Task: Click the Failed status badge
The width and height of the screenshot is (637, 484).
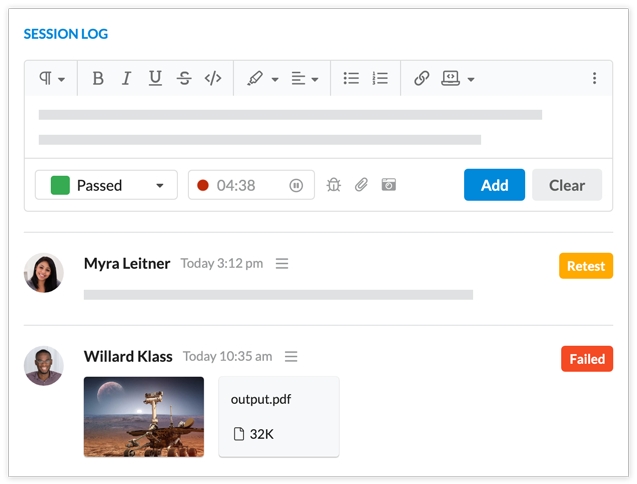Action: pos(587,359)
